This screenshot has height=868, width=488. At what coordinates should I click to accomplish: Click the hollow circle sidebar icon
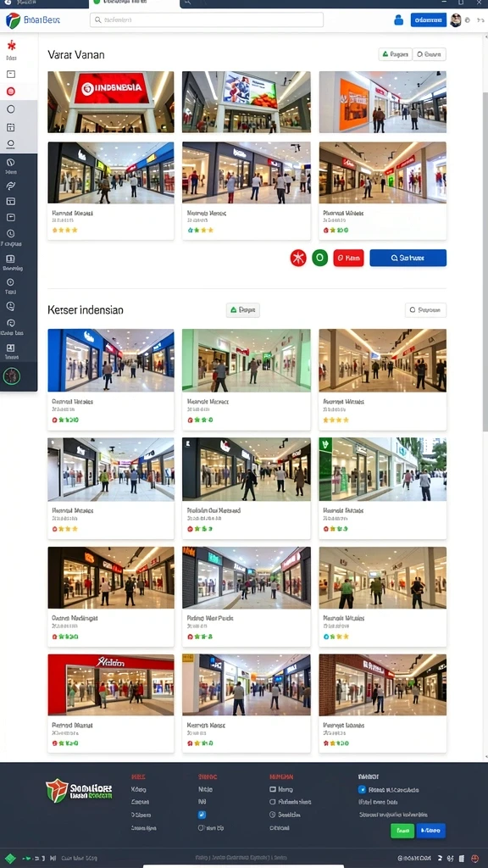[10, 109]
